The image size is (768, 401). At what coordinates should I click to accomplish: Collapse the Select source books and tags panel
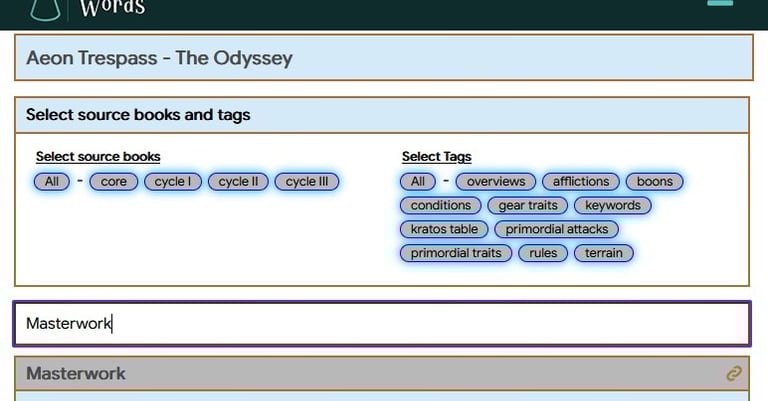click(382, 115)
